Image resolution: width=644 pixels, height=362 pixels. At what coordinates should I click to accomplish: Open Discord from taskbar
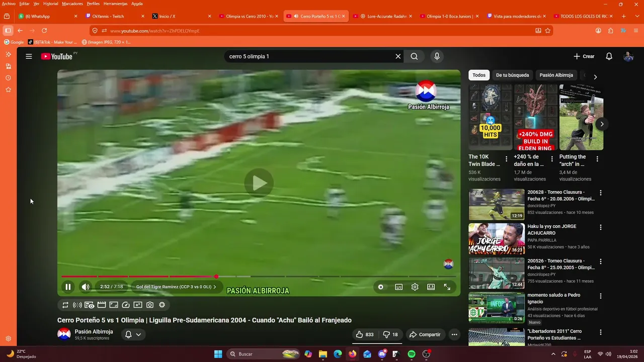pyautogui.click(x=382, y=354)
